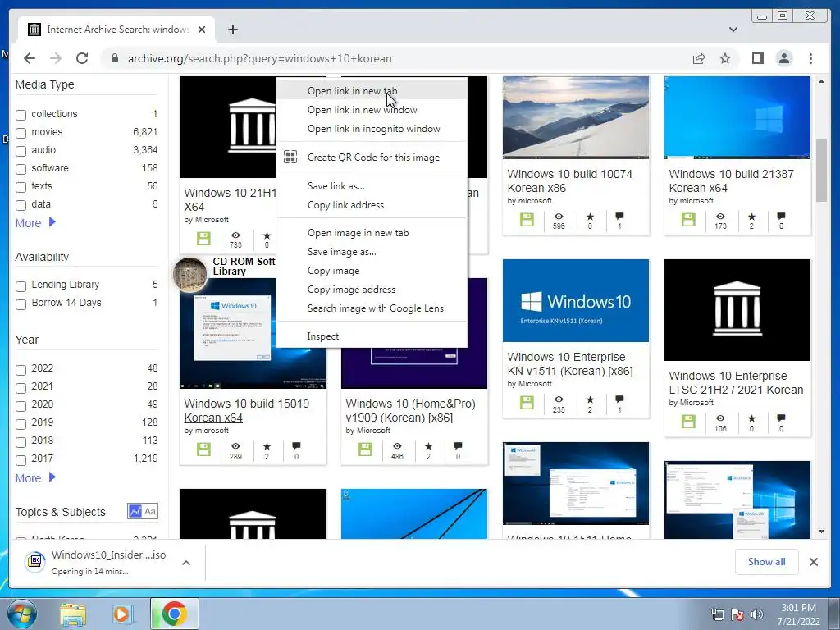
Task: Tick the software media type checkbox
Action: point(21,169)
